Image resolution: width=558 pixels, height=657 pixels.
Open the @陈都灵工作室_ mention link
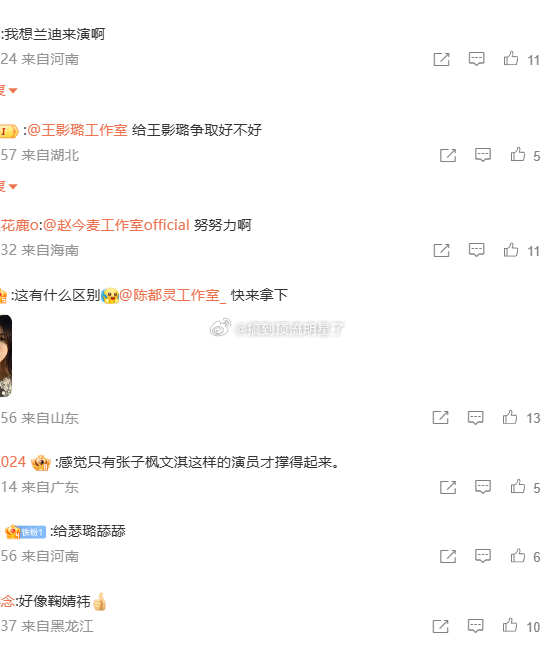click(x=173, y=295)
